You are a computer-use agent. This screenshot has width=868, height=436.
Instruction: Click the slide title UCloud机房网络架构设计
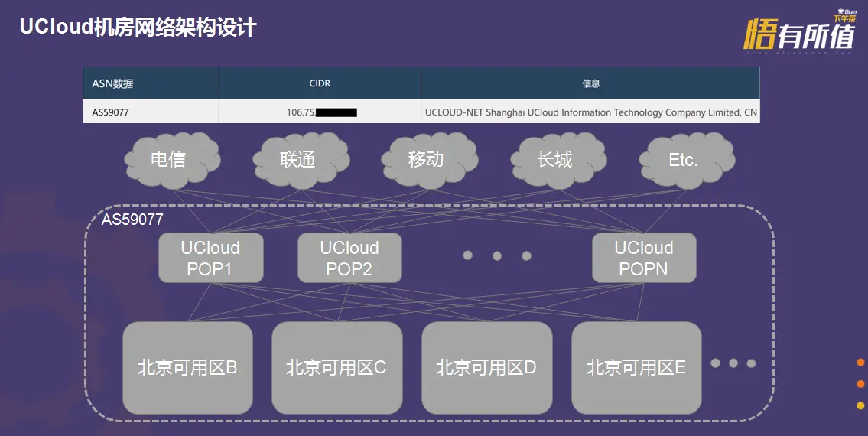(138, 27)
